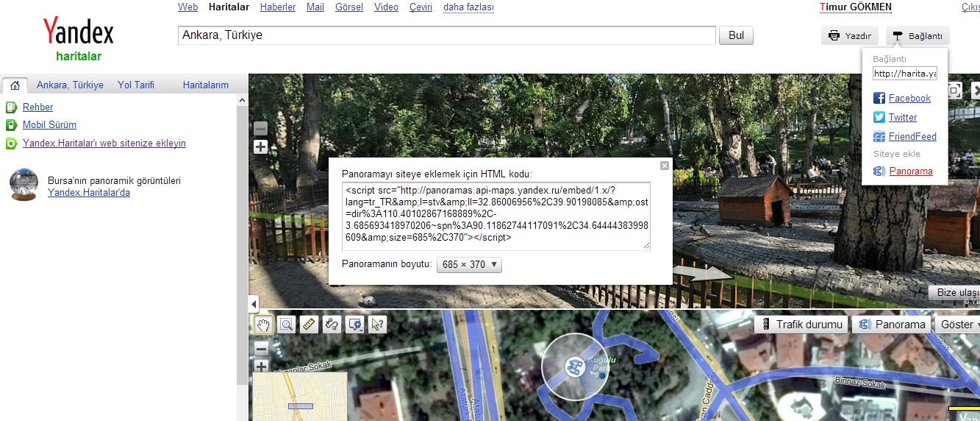
Task: Select the ruler distance measuring tool
Action: (309, 324)
